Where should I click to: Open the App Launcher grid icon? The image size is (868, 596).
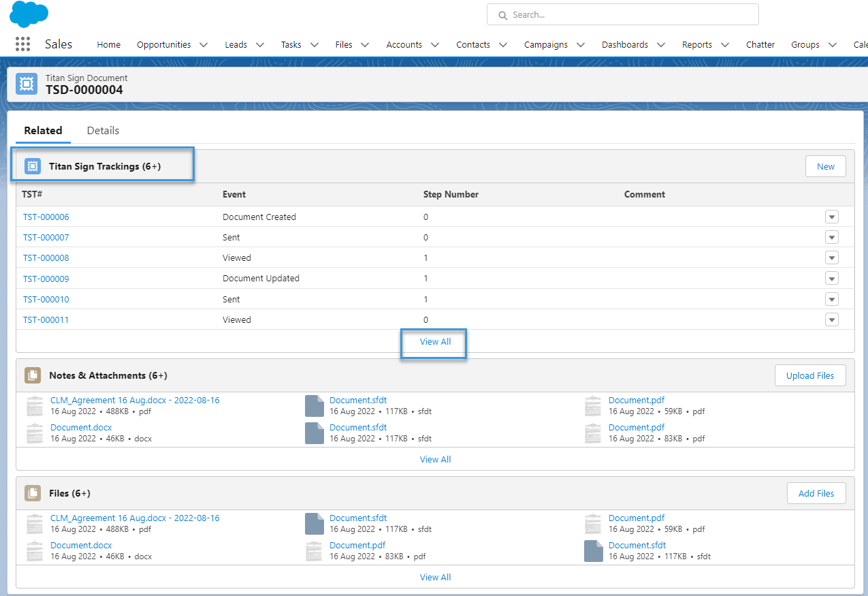(22, 44)
